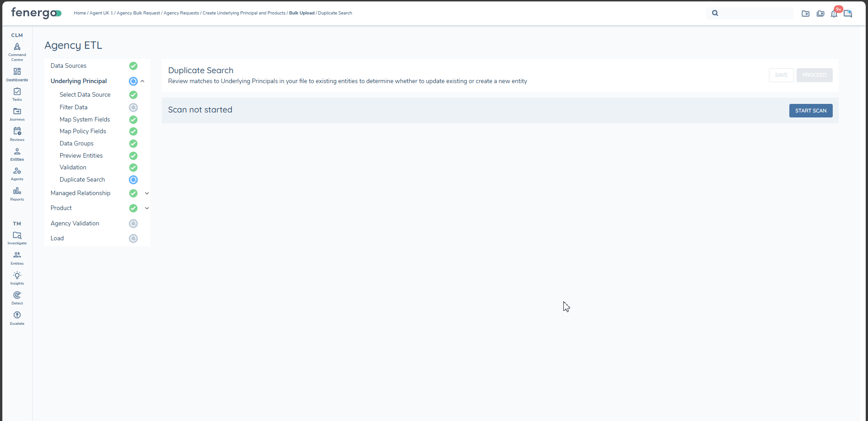Open the Bulk Upload breadcrumb item
868x421 pixels.
coord(302,13)
